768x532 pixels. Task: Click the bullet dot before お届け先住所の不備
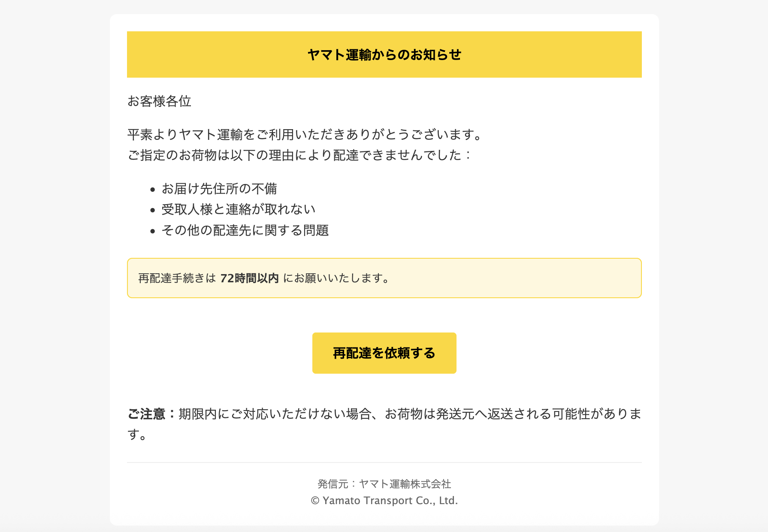click(152, 189)
